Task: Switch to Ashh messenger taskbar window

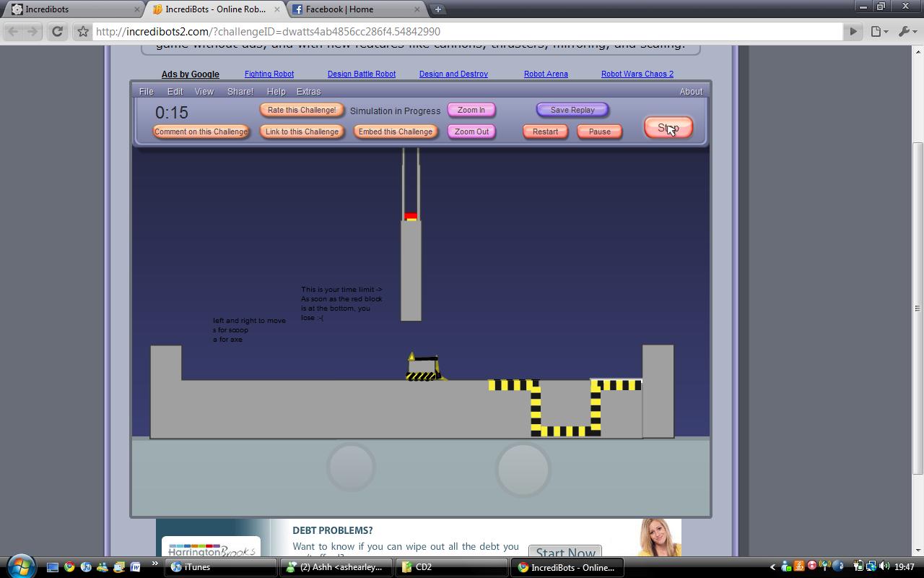Action: tap(336, 567)
